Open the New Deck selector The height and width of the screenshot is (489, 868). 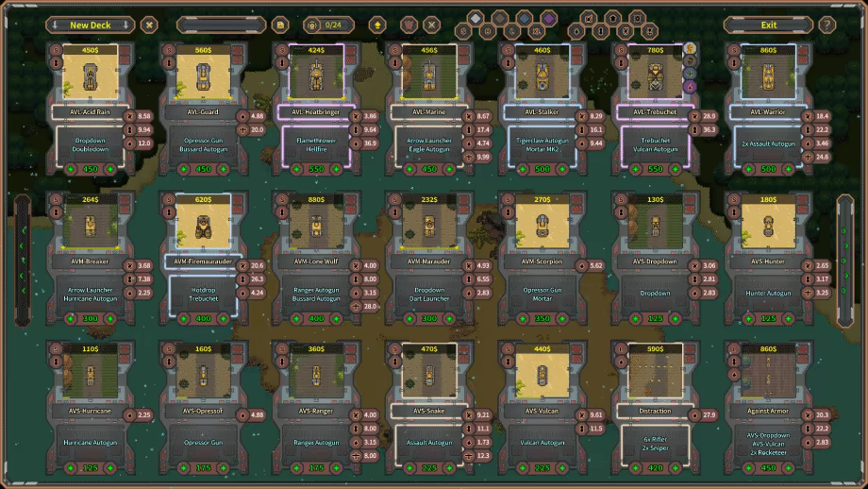click(x=91, y=25)
